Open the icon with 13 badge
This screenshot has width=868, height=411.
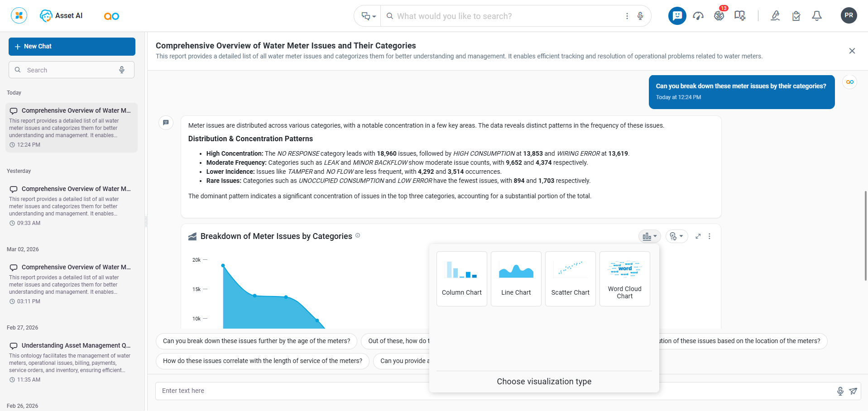(x=719, y=16)
